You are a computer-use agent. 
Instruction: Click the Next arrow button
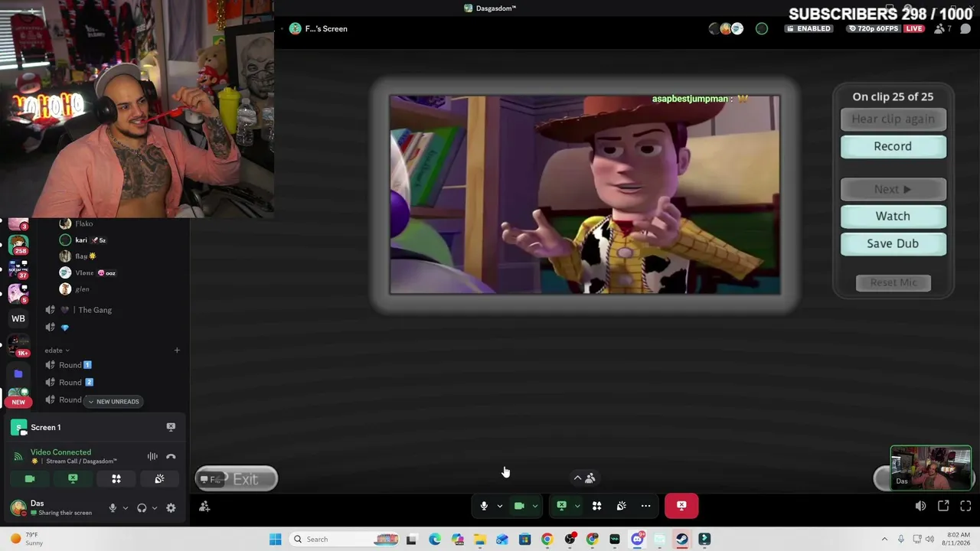pos(893,189)
